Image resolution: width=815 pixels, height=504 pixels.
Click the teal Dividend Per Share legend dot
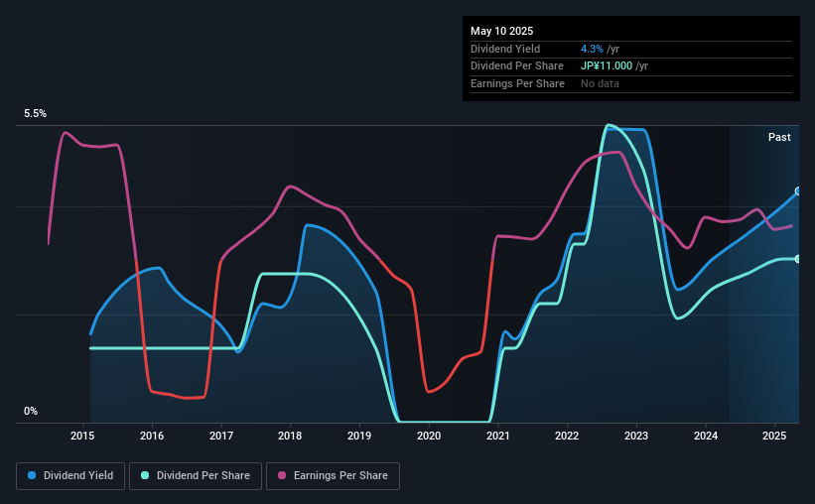145,475
